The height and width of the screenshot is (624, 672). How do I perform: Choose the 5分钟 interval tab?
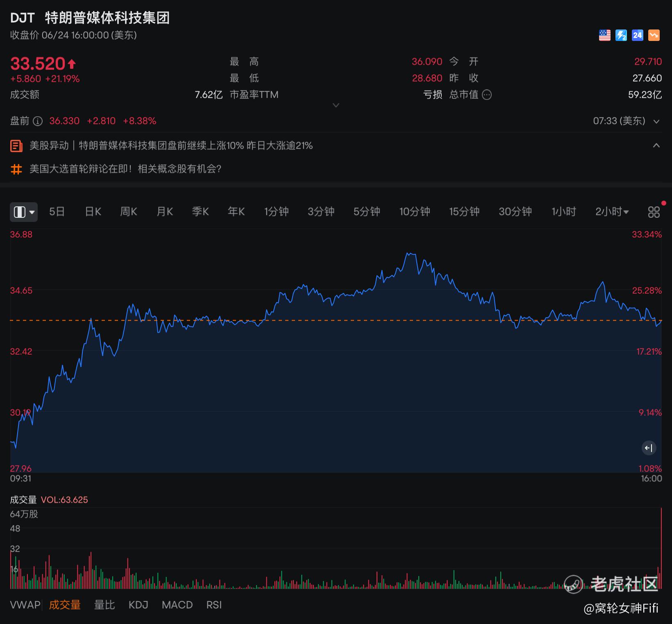coord(367,212)
